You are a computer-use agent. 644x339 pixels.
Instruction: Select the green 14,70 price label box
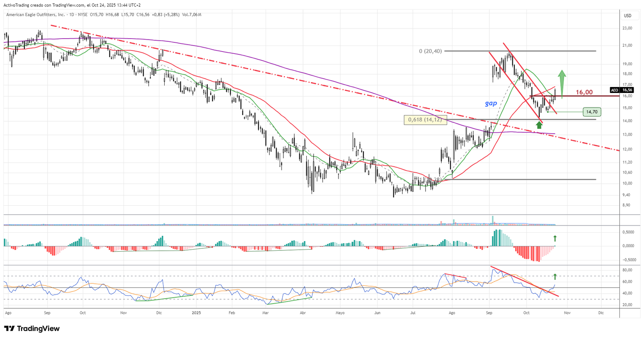pyautogui.click(x=591, y=112)
